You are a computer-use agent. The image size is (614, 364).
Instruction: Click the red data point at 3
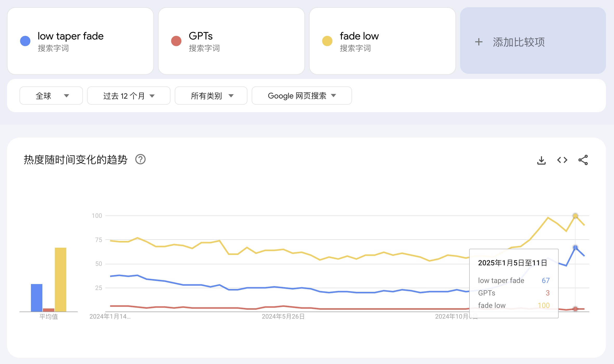pos(575,309)
